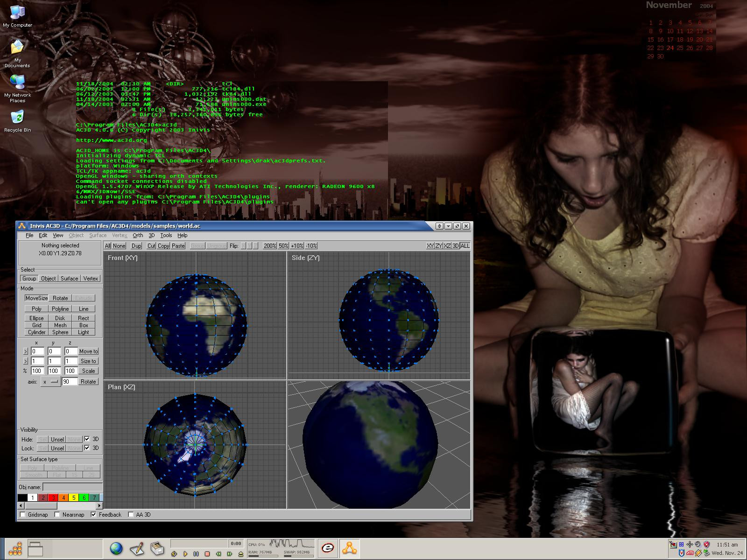Click the taskbar player red stop button
Viewport: 747px width, 560px height.
[x=207, y=554]
